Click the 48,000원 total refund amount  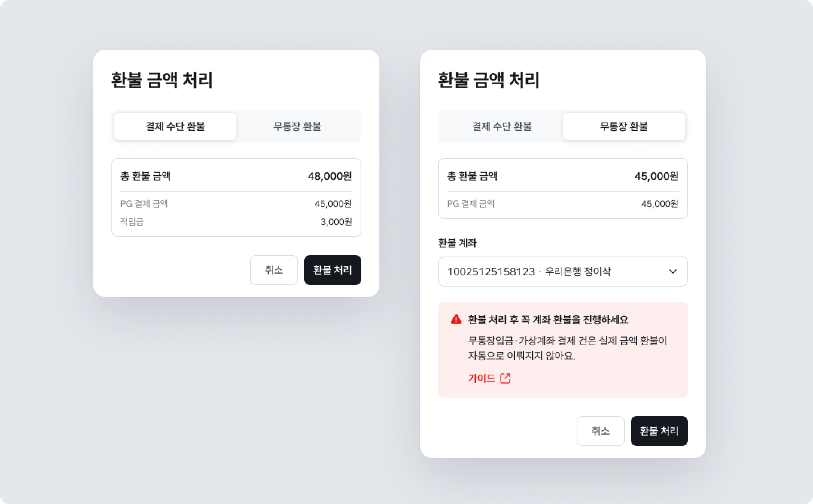click(329, 176)
